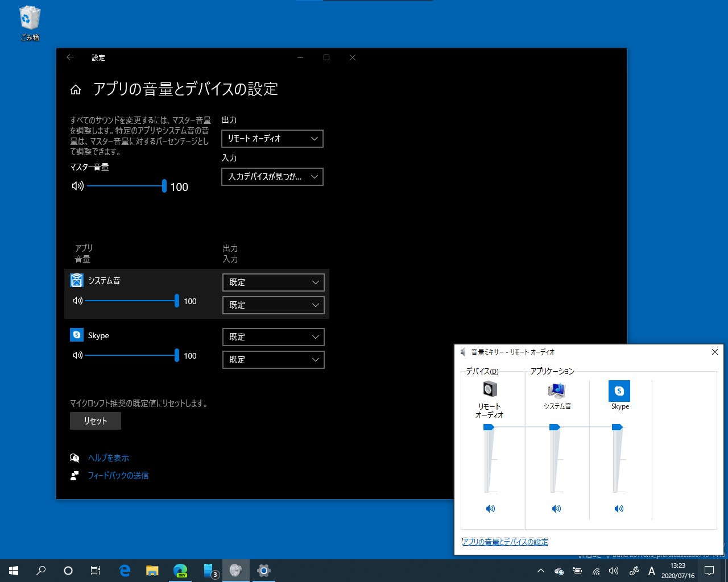Viewport: 728px width, 582px height.
Task: Click the システム音 volume slider in Settings
Action: point(131,301)
